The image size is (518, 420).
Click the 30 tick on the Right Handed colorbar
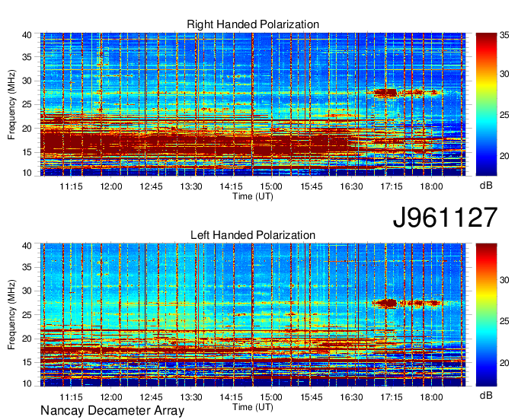(x=504, y=74)
